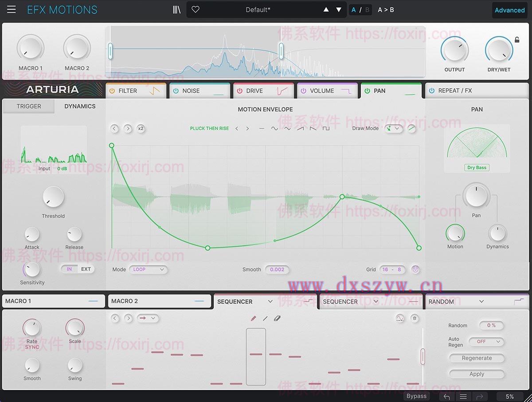Screen dimensions: 532x402
Task: Toggle the Repeat / FX module power
Action: pyautogui.click(x=432, y=91)
